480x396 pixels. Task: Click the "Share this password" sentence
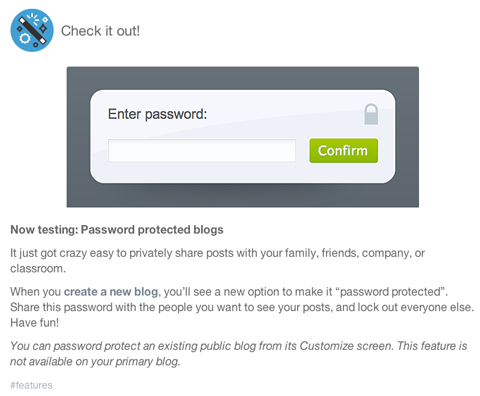coord(242,307)
